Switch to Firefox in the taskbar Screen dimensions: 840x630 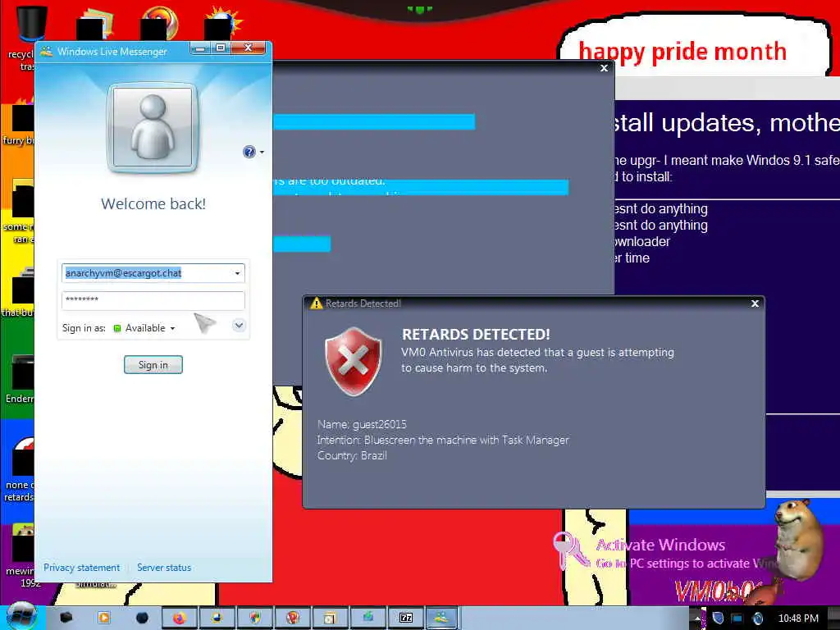tap(179, 619)
